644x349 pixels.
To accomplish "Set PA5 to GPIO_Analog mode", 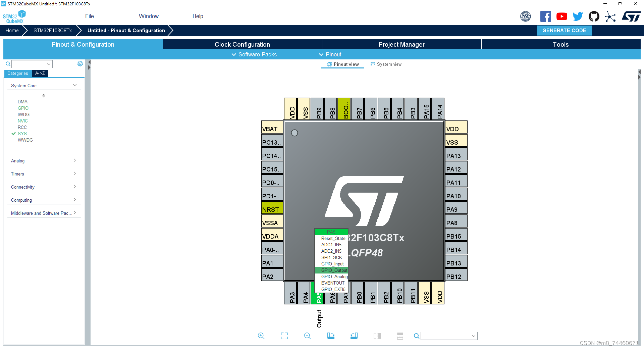I will coord(334,277).
